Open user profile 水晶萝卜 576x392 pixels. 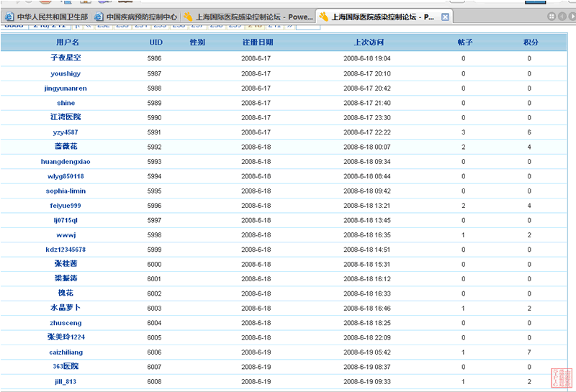point(66,309)
